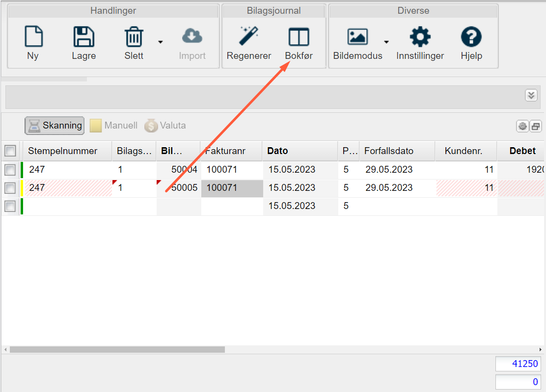Viewport: 546px width, 392px height.
Task: Expand the collapsed panel with double chevron
Action: (531, 95)
